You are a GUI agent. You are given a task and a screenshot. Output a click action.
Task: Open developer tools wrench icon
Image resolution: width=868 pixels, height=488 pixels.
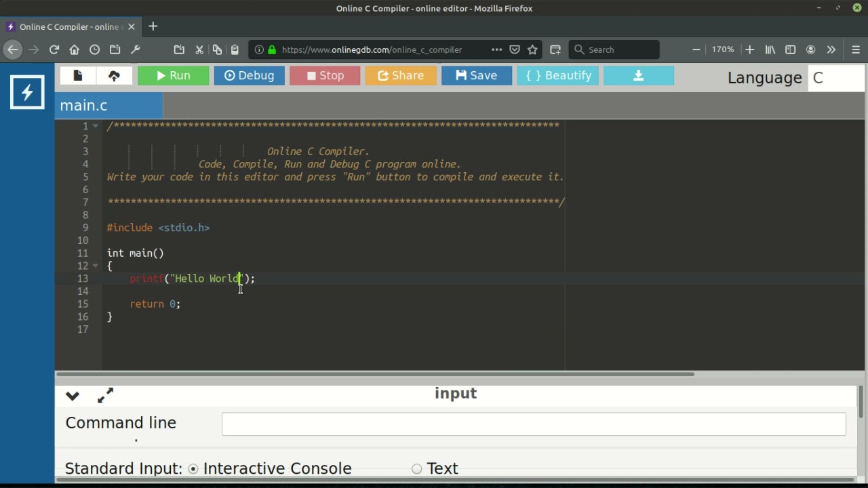[x=135, y=49]
